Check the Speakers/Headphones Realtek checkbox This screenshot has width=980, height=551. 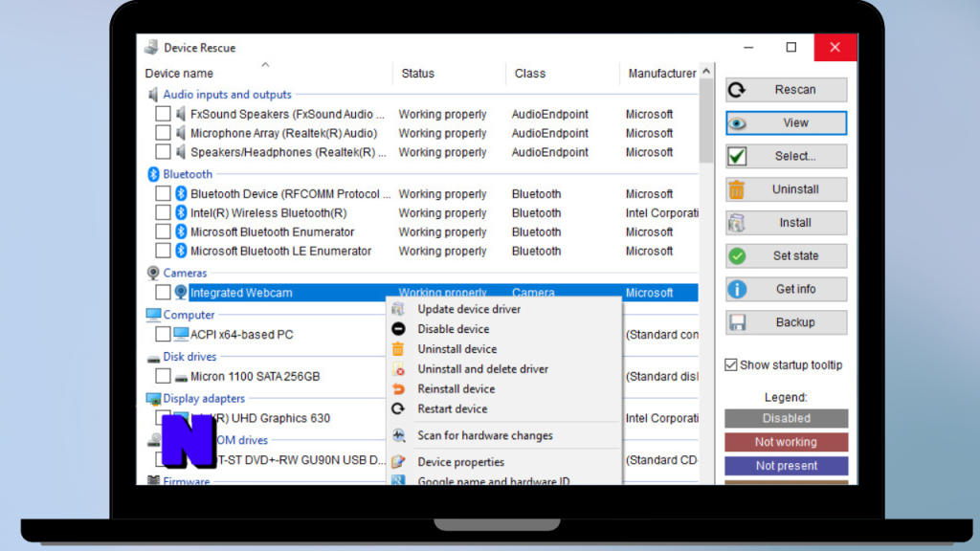tap(163, 152)
